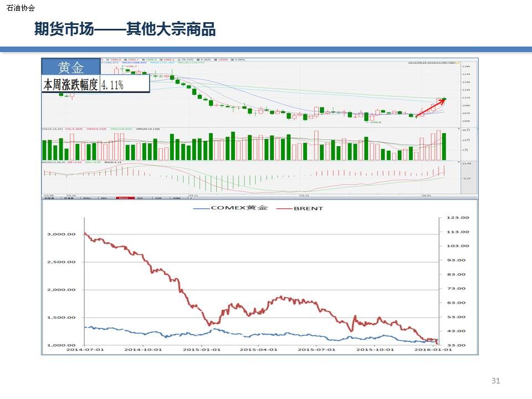The width and height of the screenshot is (532, 399).
Task: Click the 123.00 right axis label
Action: click(x=458, y=217)
